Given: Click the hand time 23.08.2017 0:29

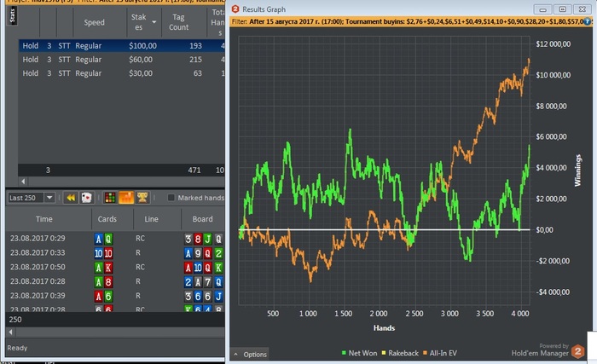Looking at the screenshot, I should 38,239.
